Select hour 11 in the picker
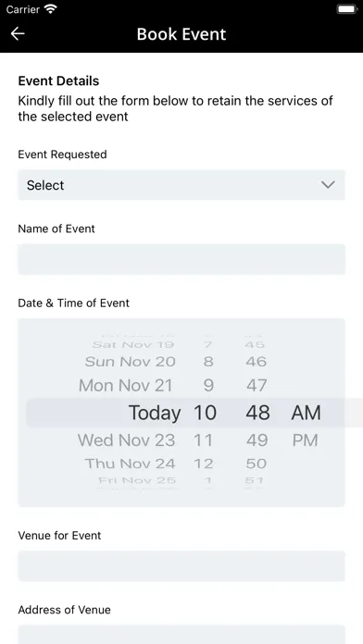The image size is (363, 644). click(203, 440)
